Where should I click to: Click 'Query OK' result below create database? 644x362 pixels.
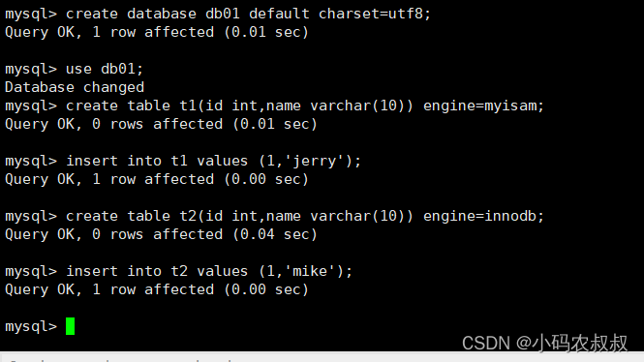point(44,32)
